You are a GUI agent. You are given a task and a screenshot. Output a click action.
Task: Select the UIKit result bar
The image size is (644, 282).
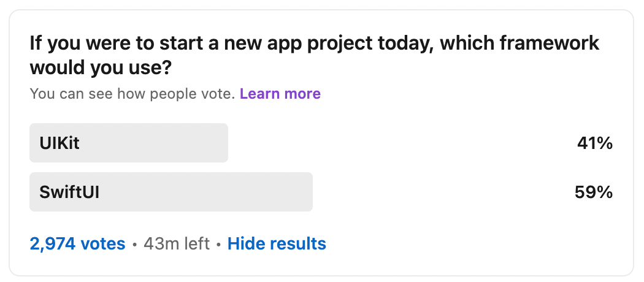pyautogui.click(x=129, y=143)
